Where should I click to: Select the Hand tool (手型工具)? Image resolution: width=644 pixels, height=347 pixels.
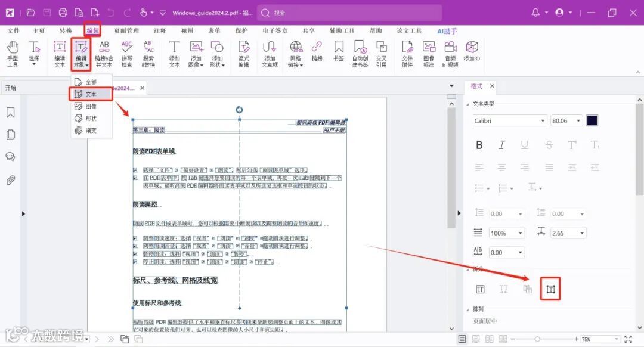[x=13, y=54]
